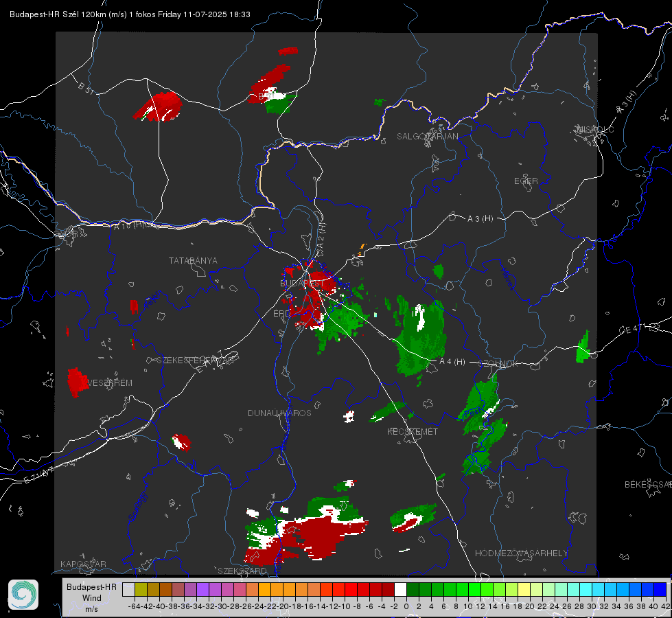Select the white zero-velocity swatch in the legend
Image resolution: width=672 pixels, height=618 pixels.
click(x=400, y=589)
